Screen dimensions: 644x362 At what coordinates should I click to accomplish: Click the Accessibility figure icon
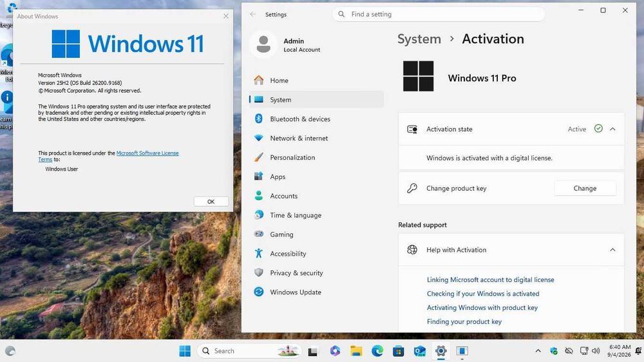tap(259, 254)
